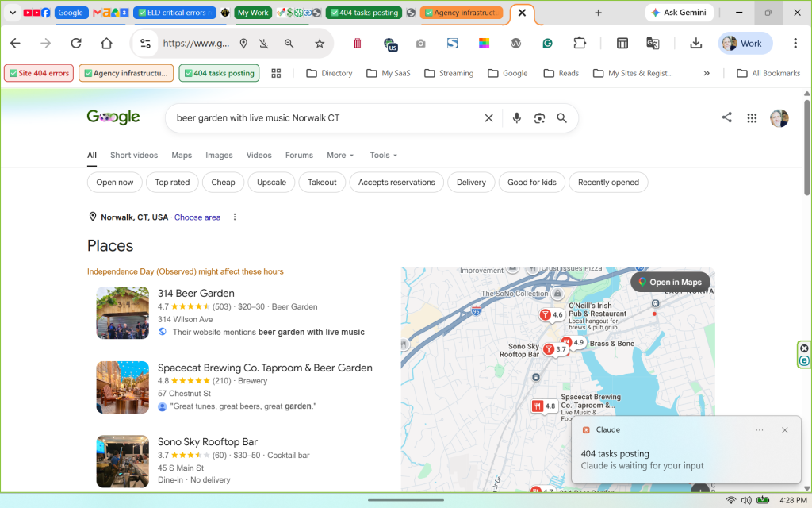Open Spacecat Brewing Co. Taproom listing
Viewport: 812px width, 508px height.
pyautogui.click(x=265, y=368)
